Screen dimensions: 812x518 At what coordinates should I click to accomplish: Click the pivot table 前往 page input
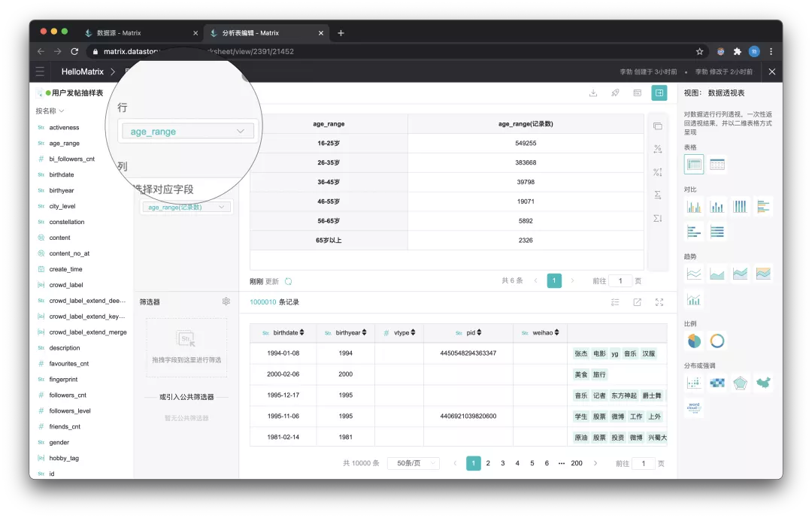pos(620,280)
